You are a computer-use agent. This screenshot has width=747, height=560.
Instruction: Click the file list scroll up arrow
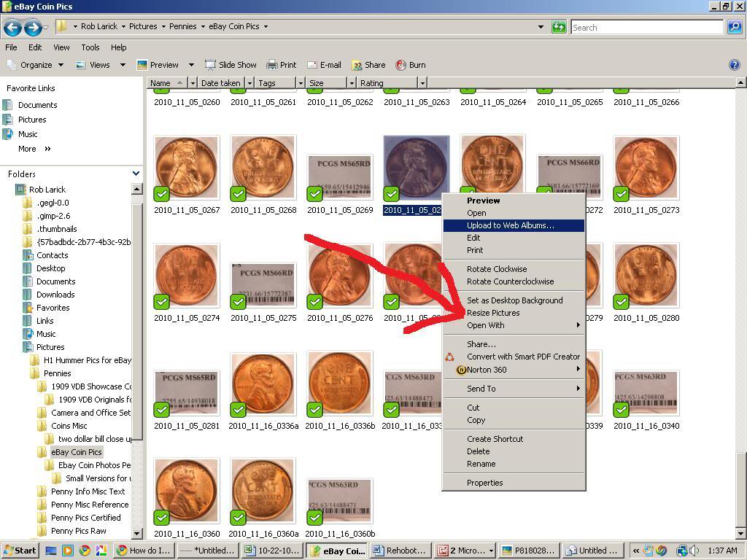pyautogui.click(x=741, y=83)
